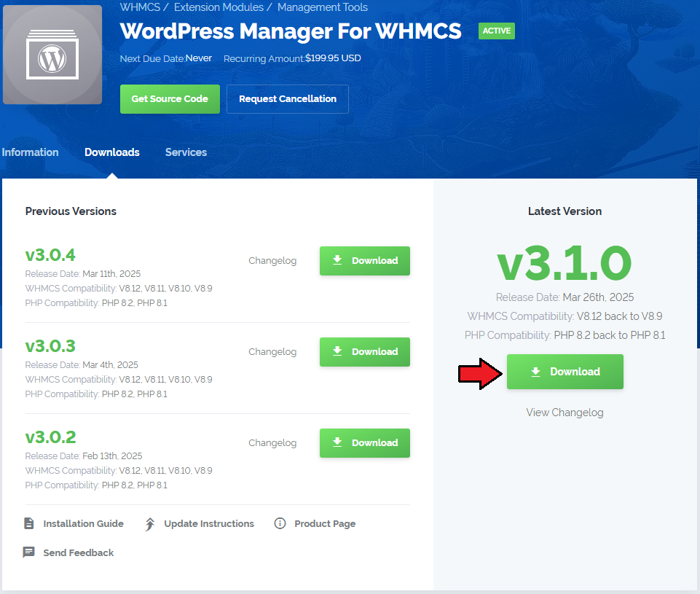Click "WHMCS Compatibility: V8.12 back to V8.9"
700x594 pixels.
(x=565, y=316)
